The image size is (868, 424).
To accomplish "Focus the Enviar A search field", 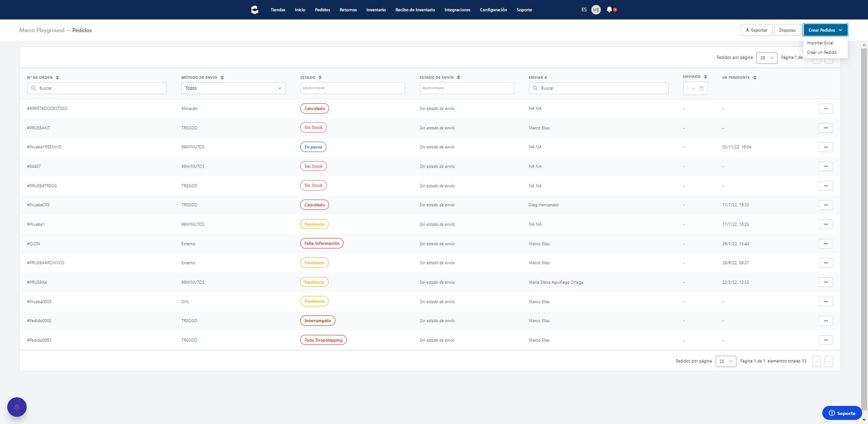I will point(599,88).
